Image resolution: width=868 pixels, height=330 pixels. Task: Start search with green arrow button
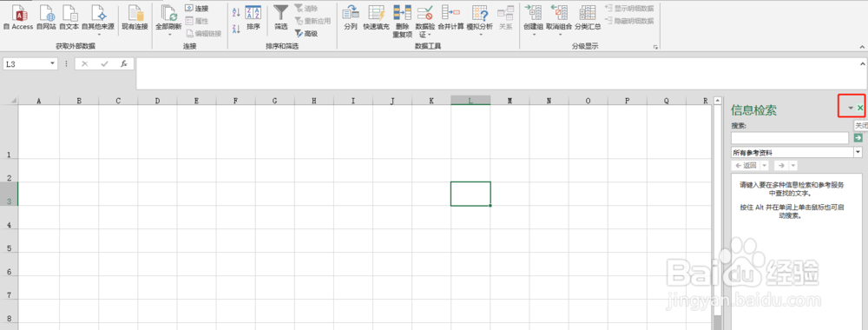(858, 137)
